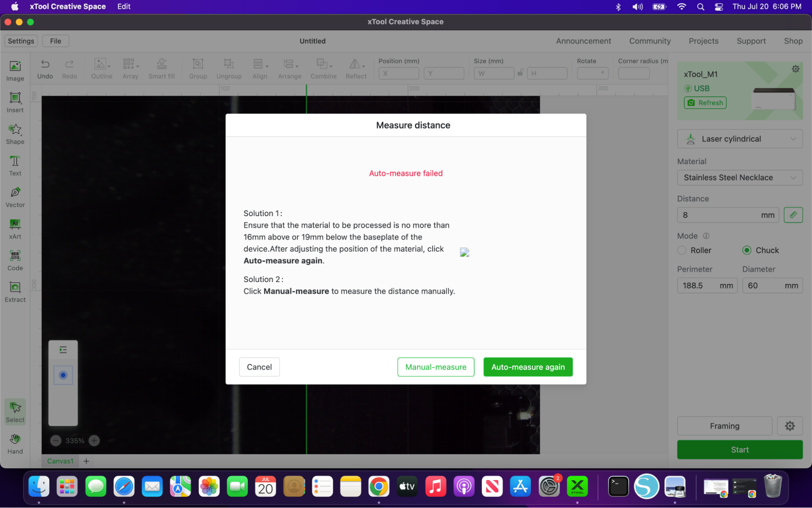Viewport: 812px width, 508px height.
Task: Click the Framing button
Action: 725,426
